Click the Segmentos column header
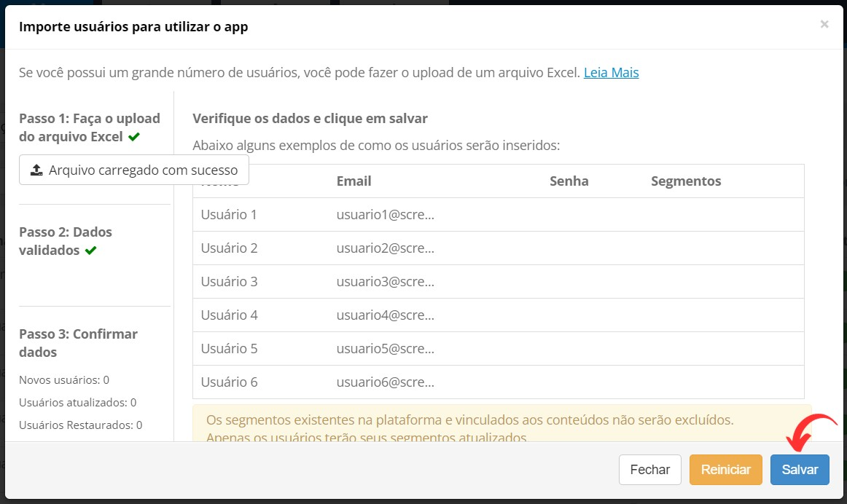 pyautogui.click(x=685, y=181)
